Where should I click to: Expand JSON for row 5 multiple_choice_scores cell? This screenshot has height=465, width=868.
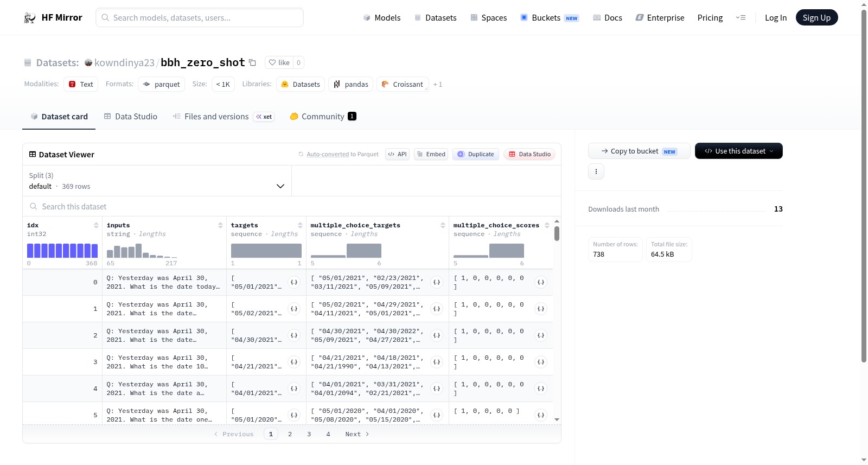541,415
